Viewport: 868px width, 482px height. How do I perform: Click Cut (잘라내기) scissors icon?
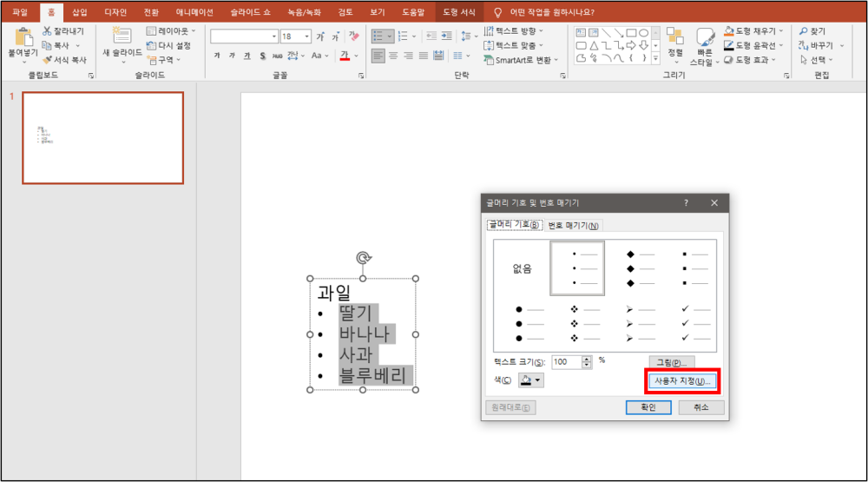[47, 31]
